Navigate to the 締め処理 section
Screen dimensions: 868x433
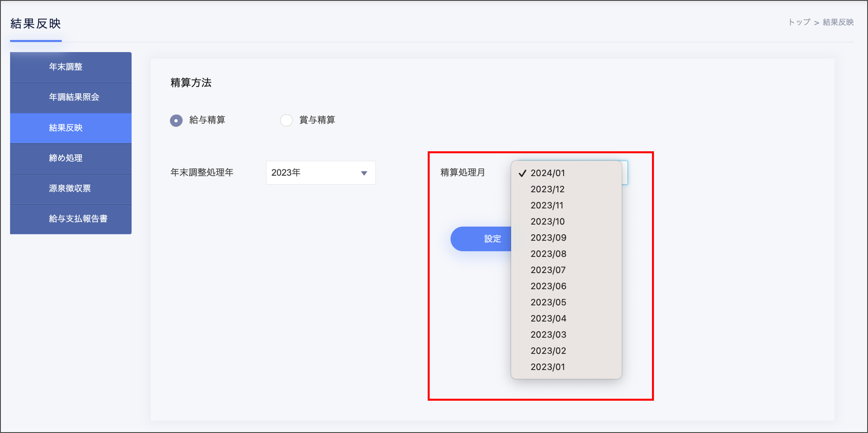click(x=71, y=158)
